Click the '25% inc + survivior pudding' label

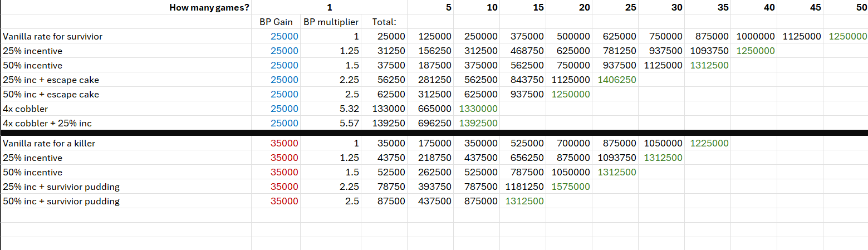pyautogui.click(x=126, y=187)
